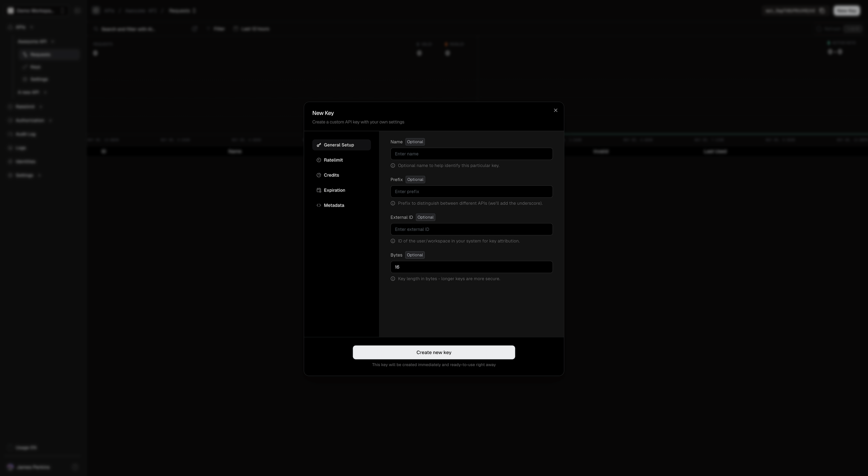This screenshot has height=476, width=868.
Task: Click the "New Key" dialog title
Action: [323, 113]
